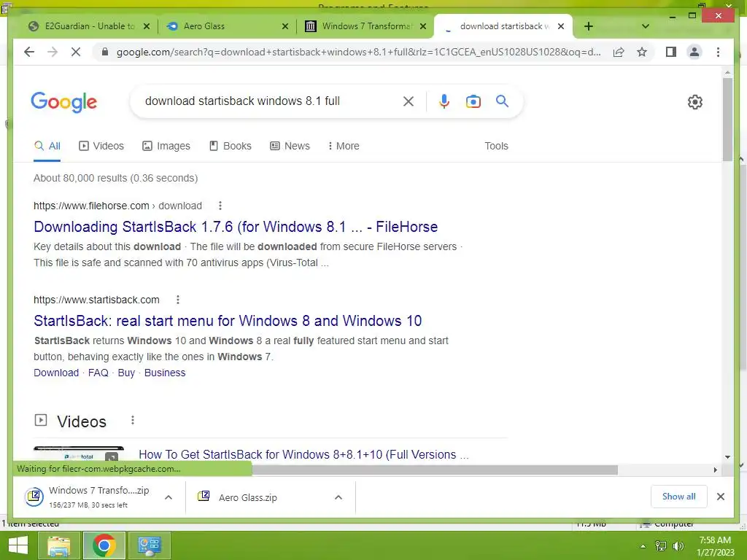747x560 pixels.
Task: Open How To Get StartIsBack video
Action: click(304, 454)
